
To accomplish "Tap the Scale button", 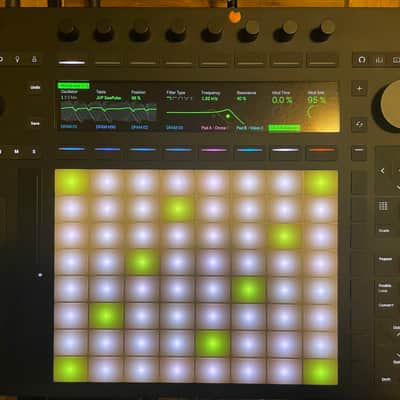I will 384,230.
